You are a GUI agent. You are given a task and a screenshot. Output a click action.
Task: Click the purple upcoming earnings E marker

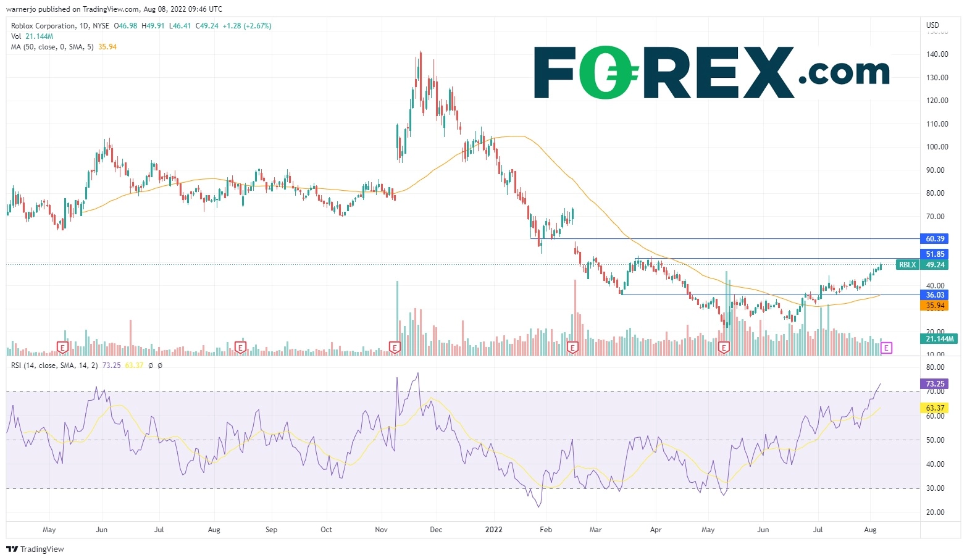tap(886, 348)
